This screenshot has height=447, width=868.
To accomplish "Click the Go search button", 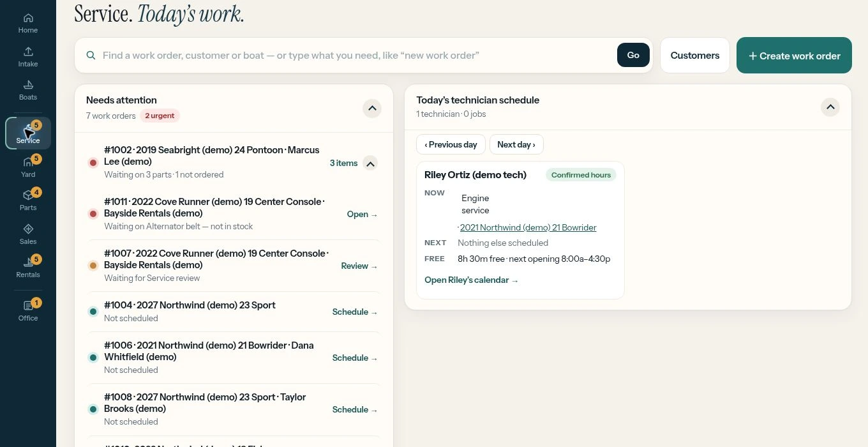I will click(x=633, y=56).
